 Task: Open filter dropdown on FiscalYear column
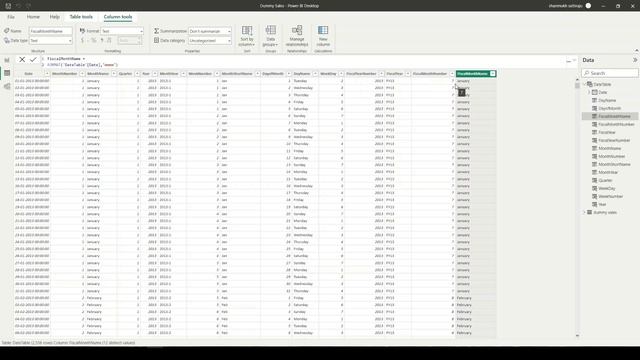(407, 74)
